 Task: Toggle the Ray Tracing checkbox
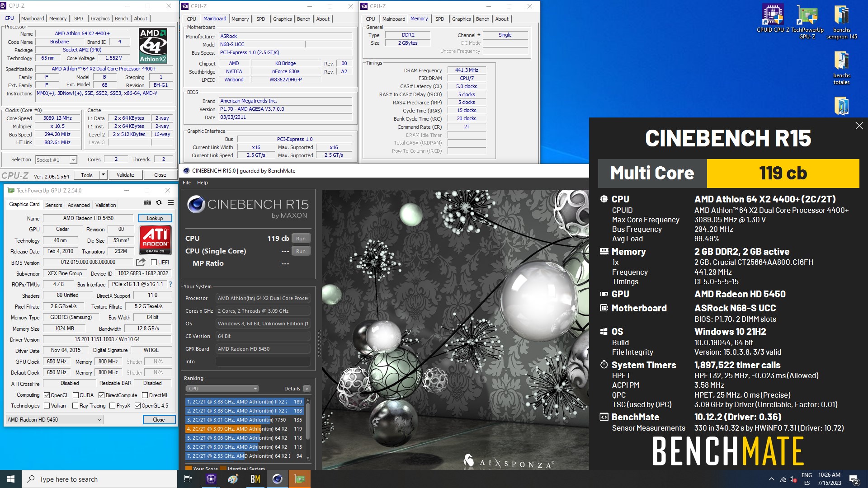(75, 406)
